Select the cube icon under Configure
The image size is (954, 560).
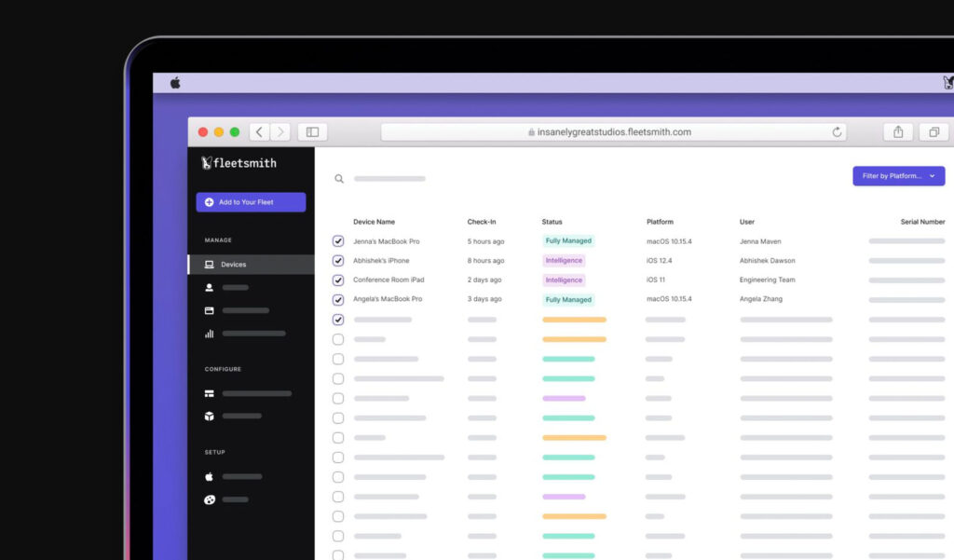210,417
